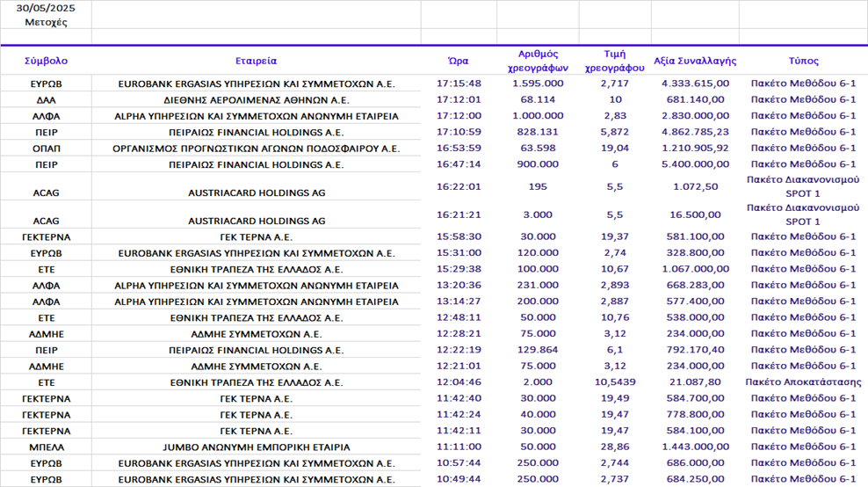The image size is (868, 487).
Task: Select the Πακέτο Αποκατάστασης type cell
Action: [x=803, y=382]
